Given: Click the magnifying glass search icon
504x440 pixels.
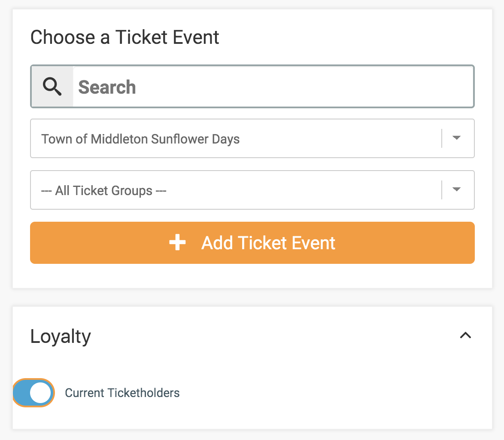Looking at the screenshot, I should 52,87.
